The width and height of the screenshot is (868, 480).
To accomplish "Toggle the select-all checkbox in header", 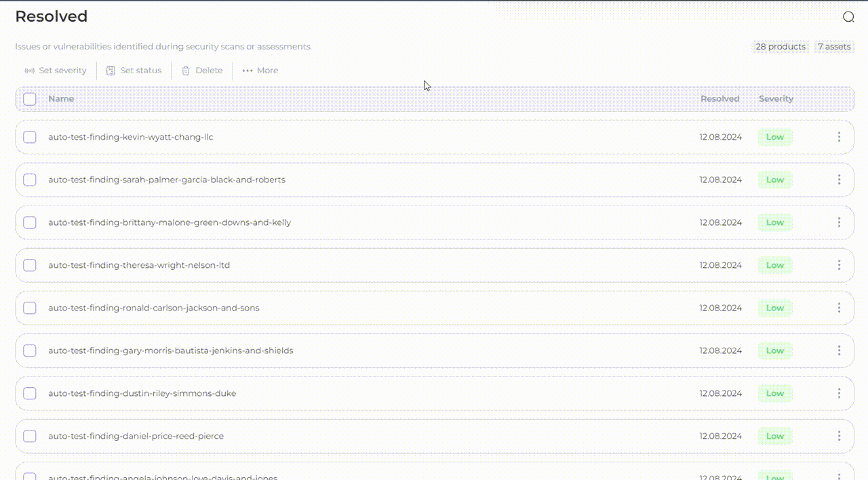I will click(30, 99).
